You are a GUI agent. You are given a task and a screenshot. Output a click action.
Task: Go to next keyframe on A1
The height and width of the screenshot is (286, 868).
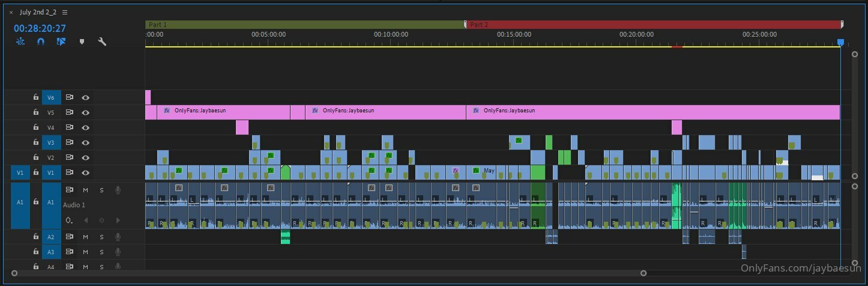pyautogui.click(x=118, y=221)
